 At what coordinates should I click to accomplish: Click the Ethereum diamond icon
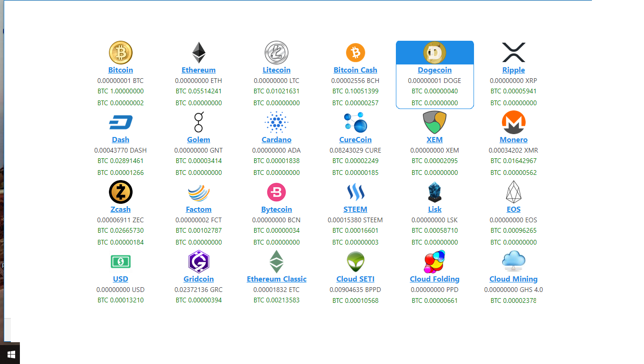pyautogui.click(x=198, y=53)
